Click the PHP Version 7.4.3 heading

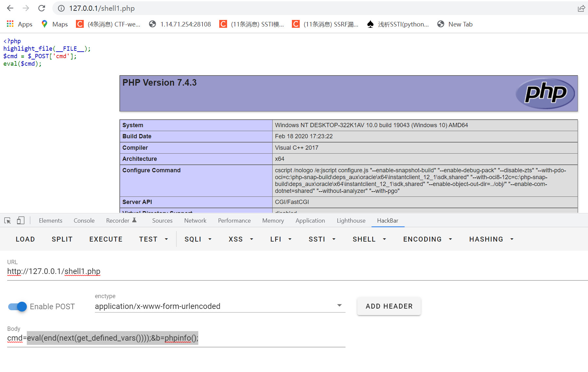coord(159,83)
